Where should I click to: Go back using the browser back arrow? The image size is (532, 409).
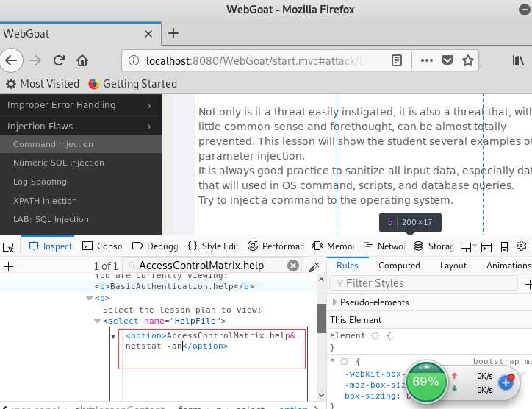[11, 60]
